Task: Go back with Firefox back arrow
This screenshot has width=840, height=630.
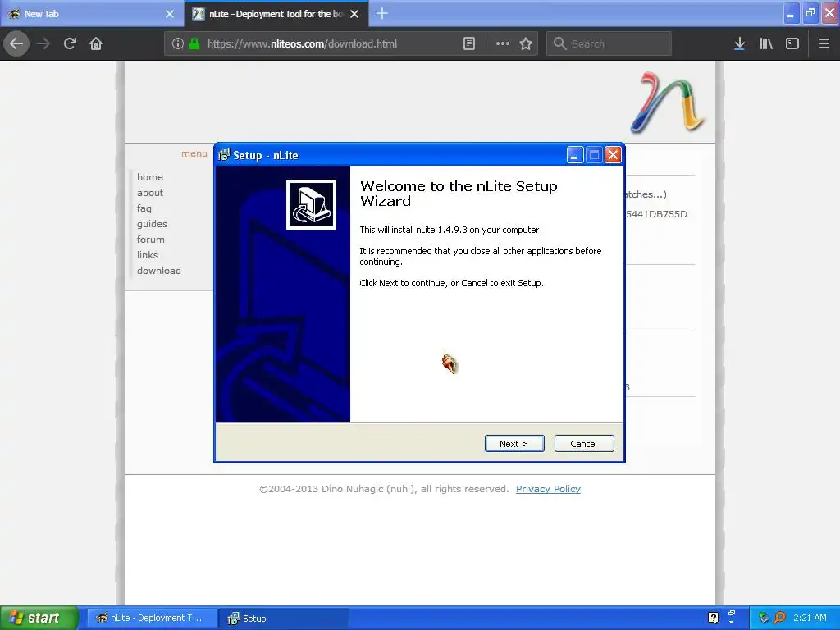Action: click(x=16, y=44)
